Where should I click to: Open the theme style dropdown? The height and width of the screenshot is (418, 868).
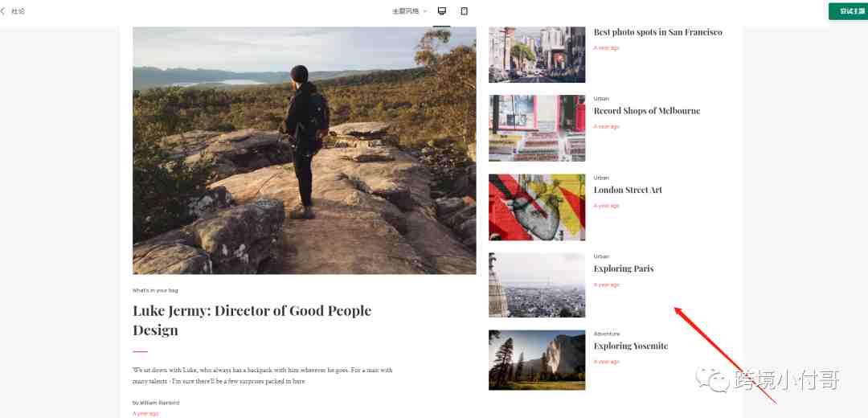(x=410, y=11)
